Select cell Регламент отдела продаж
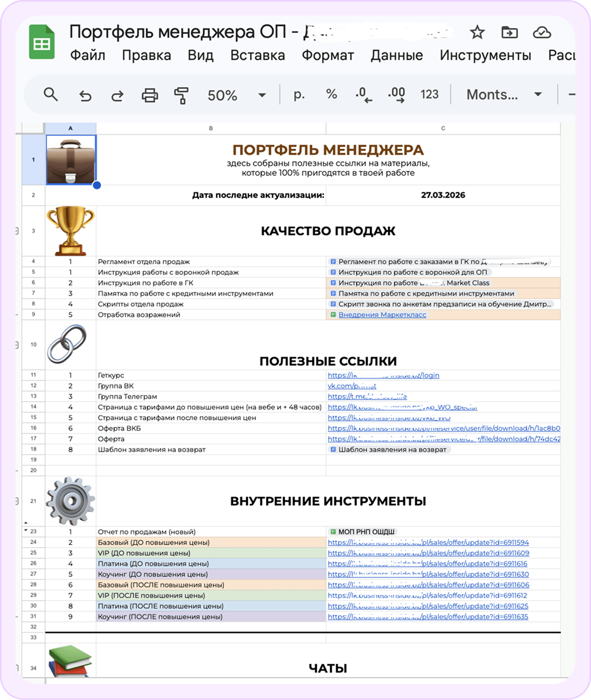 [x=211, y=262]
